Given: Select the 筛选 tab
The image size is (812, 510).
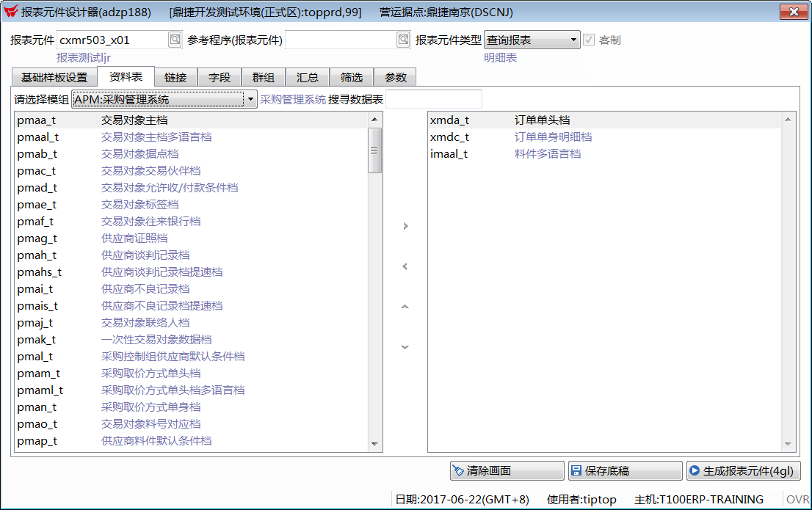Looking at the screenshot, I should (x=352, y=77).
